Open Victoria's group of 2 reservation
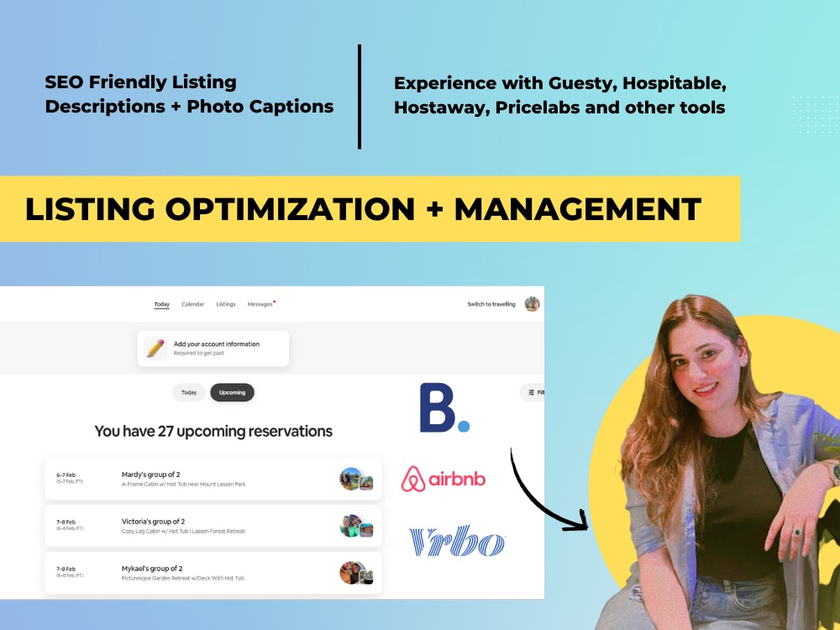The height and width of the screenshot is (630, 840). [213, 526]
